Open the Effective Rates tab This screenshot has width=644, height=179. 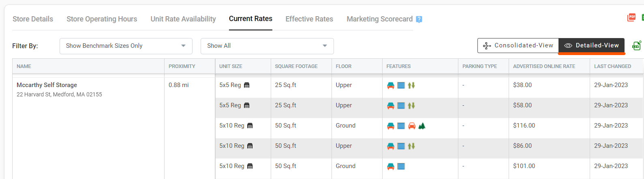(309, 19)
